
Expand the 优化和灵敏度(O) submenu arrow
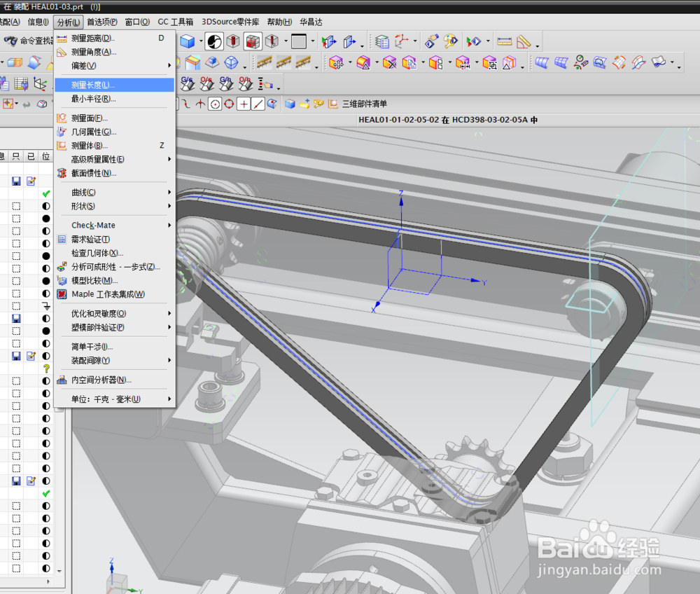169,314
